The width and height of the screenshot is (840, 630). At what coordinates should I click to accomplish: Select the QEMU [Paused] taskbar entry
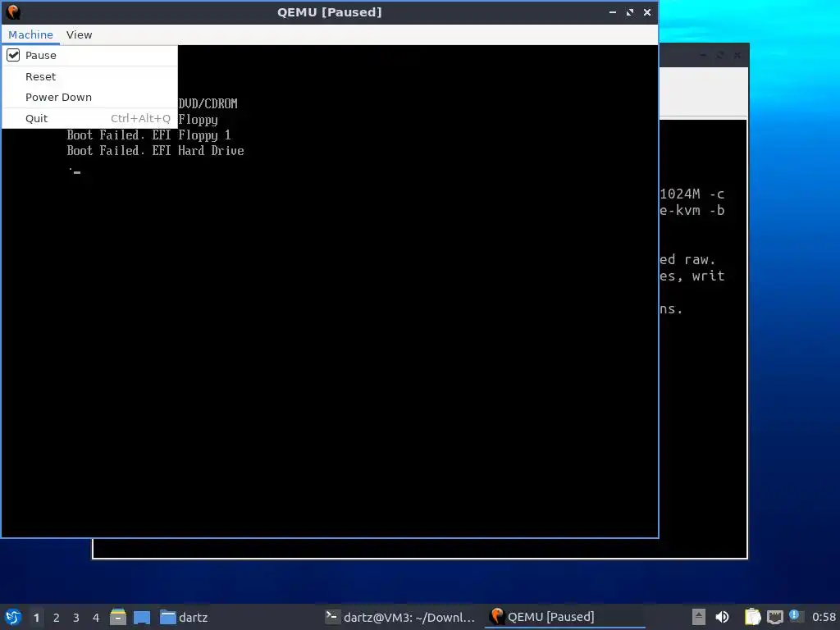[x=565, y=617]
